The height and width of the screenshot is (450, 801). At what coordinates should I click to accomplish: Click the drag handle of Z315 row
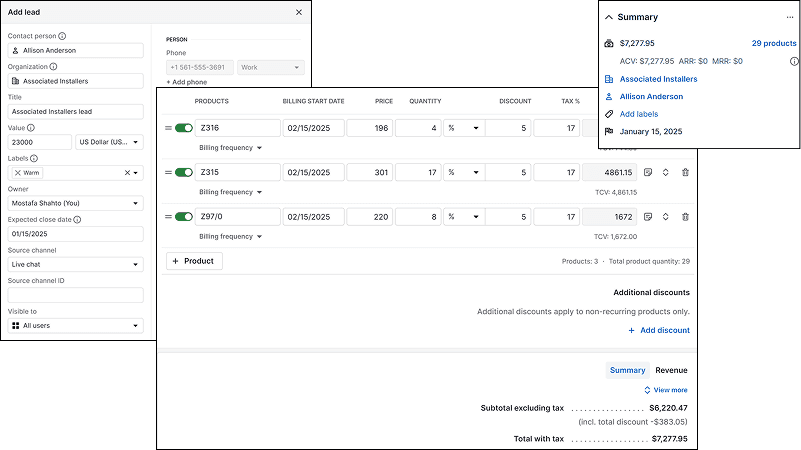(168, 172)
